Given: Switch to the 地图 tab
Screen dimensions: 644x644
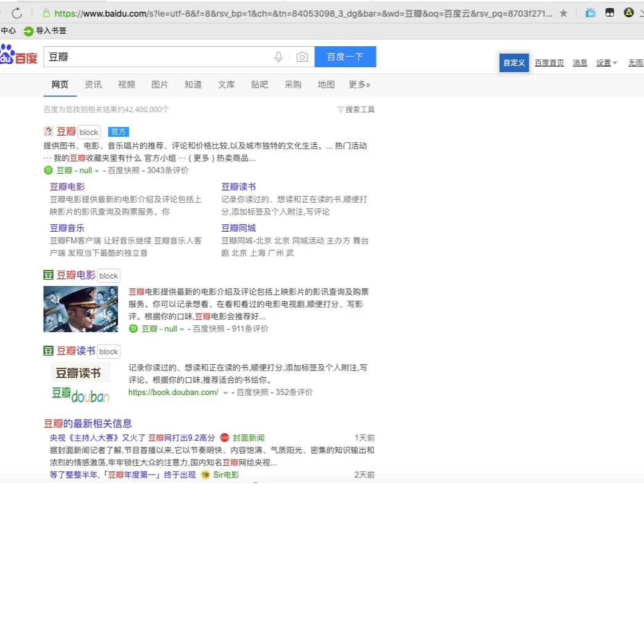Looking at the screenshot, I should pos(326,84).
